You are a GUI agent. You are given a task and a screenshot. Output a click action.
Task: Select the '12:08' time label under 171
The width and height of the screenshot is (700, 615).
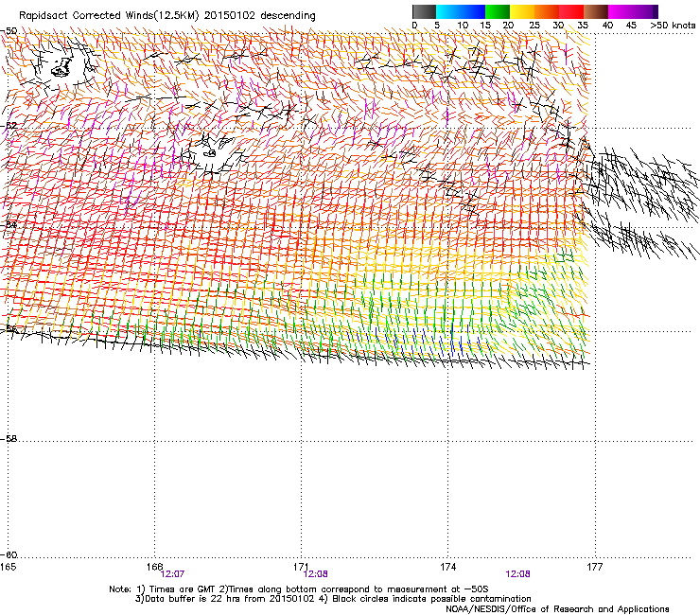[316, 574]
